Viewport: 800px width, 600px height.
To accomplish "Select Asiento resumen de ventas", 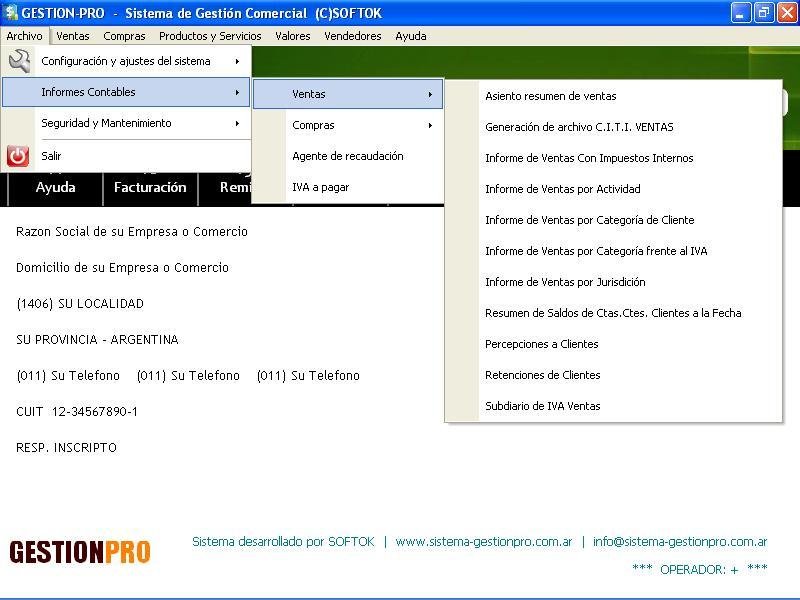I will pyautogui.click(x=550, y=96).
